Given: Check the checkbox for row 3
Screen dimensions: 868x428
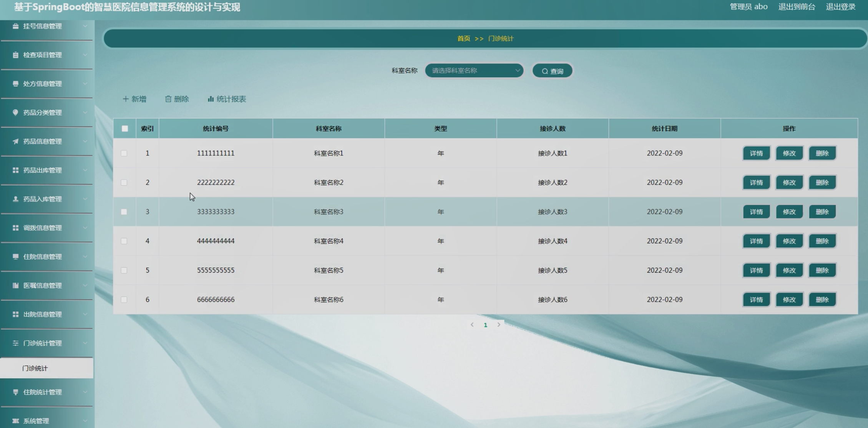Looking at the screenshot, I should click(124, 212).
